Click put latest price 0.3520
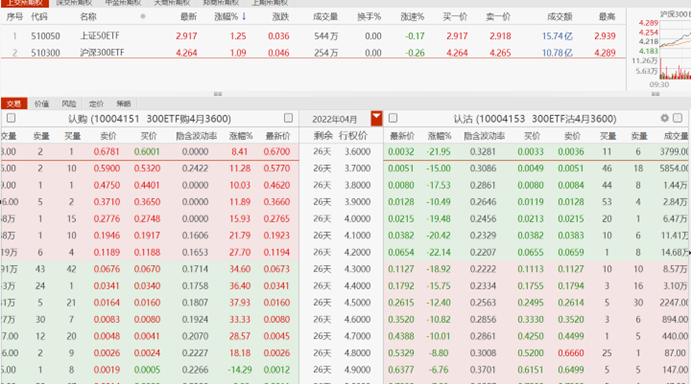 [x=401, y=319]
